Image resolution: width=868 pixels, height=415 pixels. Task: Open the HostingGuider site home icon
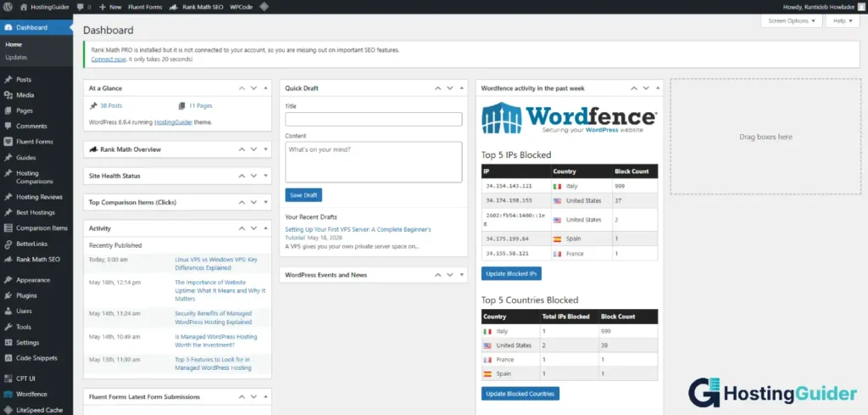click(23, 7)
